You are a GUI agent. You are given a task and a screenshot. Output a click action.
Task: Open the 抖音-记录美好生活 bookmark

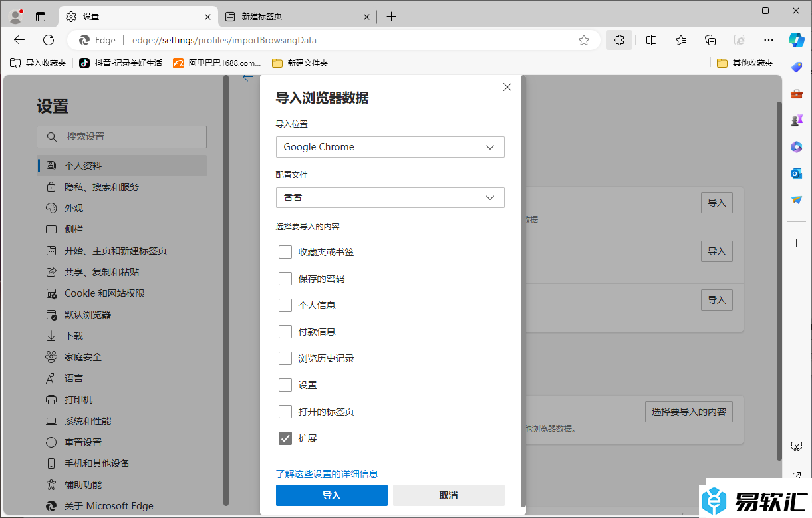120,63
